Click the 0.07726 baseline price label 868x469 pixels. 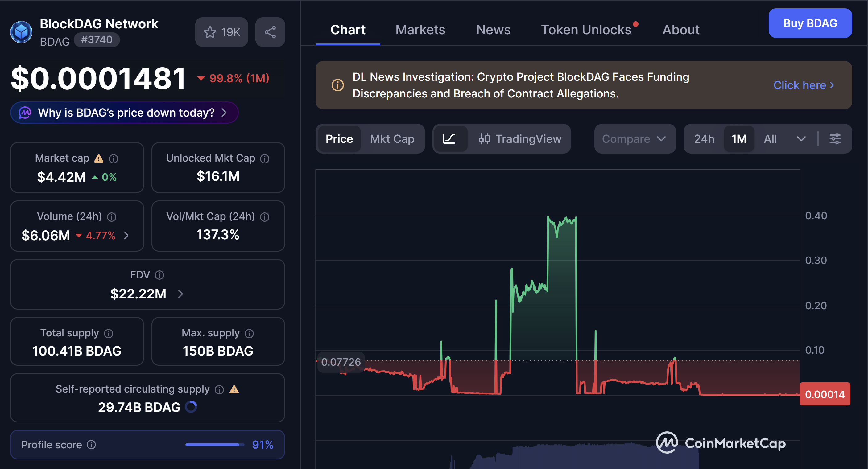coord(341,362)
